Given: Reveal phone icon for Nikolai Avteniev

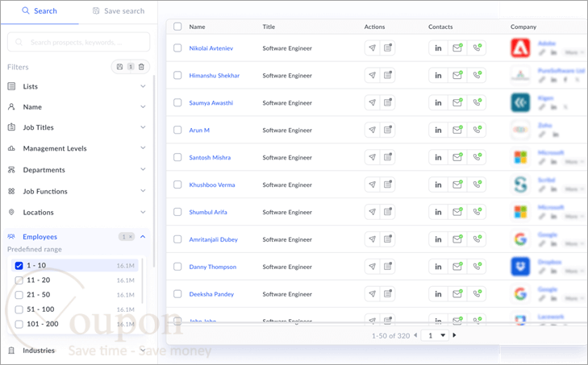Looking at the screenshot, I should point(477,48).
